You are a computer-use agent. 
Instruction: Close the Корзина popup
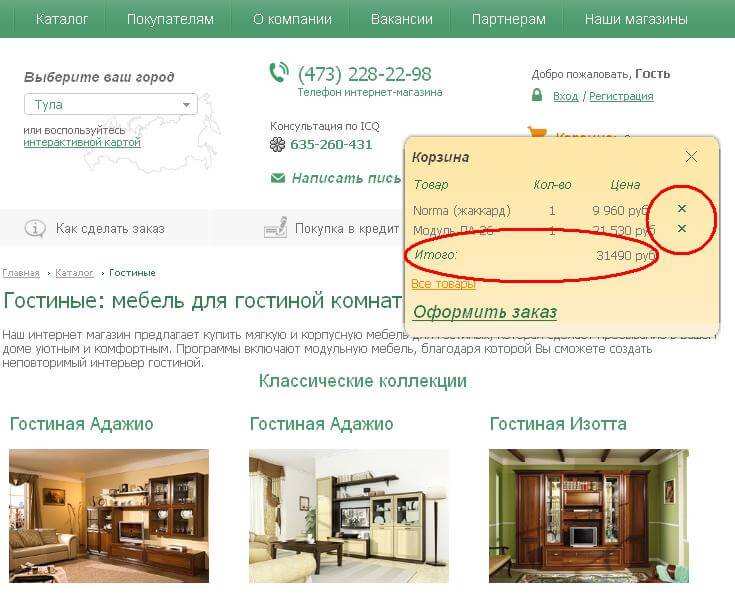pos(691,157)
